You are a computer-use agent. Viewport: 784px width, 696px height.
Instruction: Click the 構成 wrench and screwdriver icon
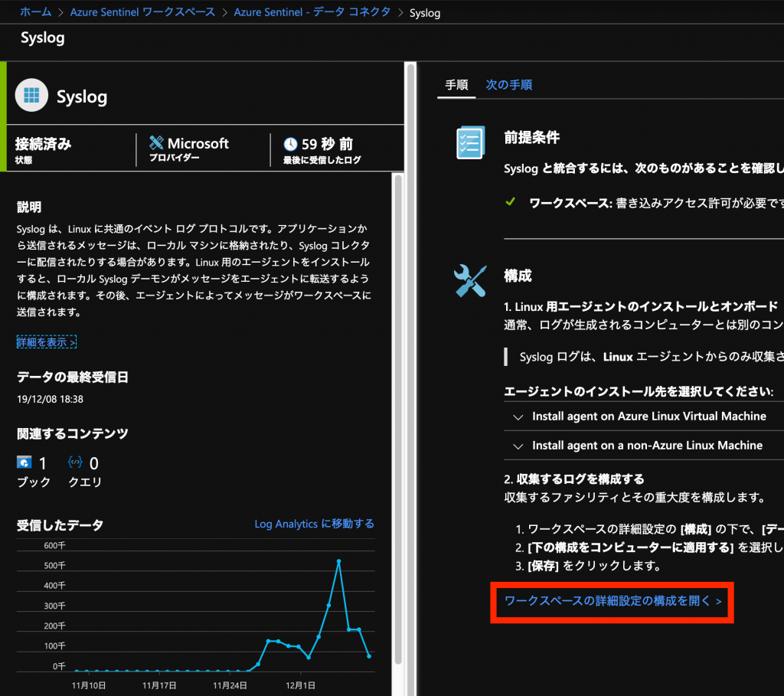click(x=470, y=281)
